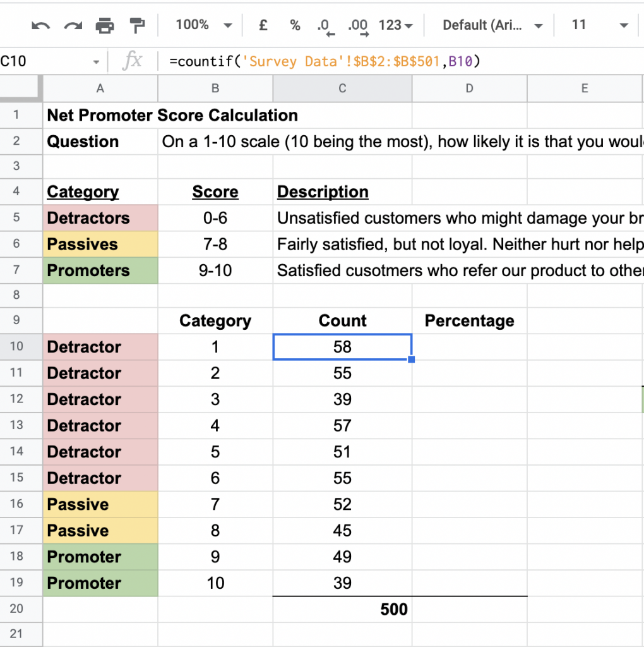Click the Percentage header cell
Screen dimensions: 644x647
469,320
